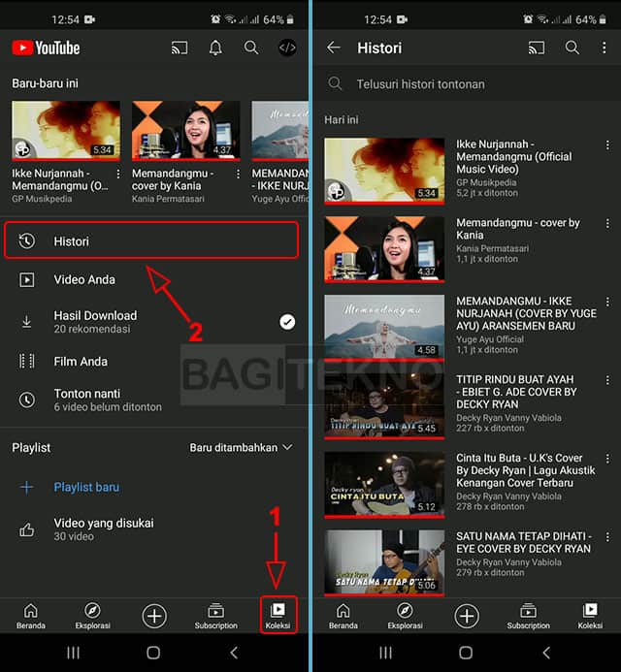Screen dimensions: 621x672
Task: Create a new playlist via Playlist baru
Action: click(86, 488)
